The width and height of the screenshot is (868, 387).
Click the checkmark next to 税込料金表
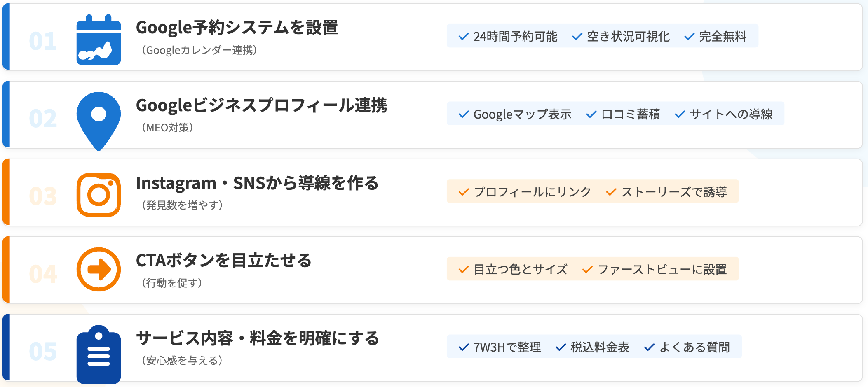click(561, 347)
